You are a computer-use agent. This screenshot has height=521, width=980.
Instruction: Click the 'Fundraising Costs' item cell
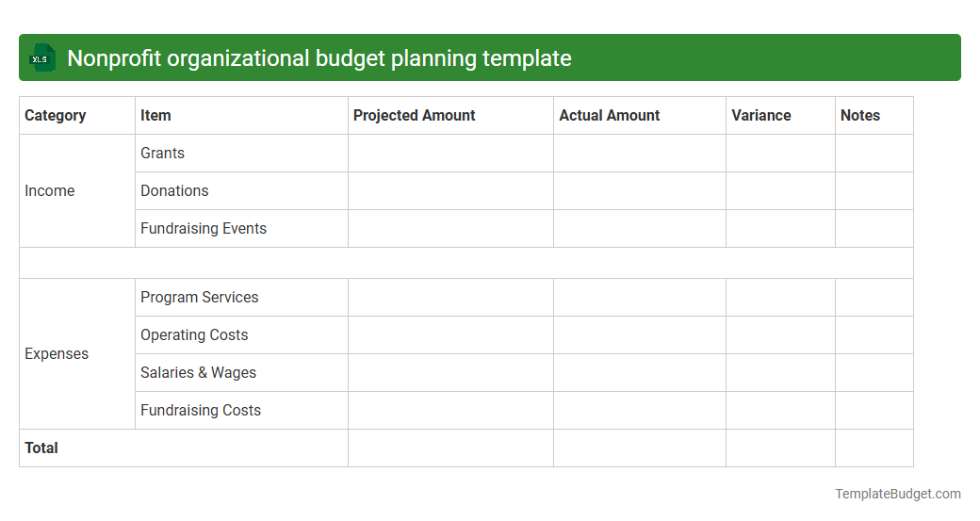242,411
